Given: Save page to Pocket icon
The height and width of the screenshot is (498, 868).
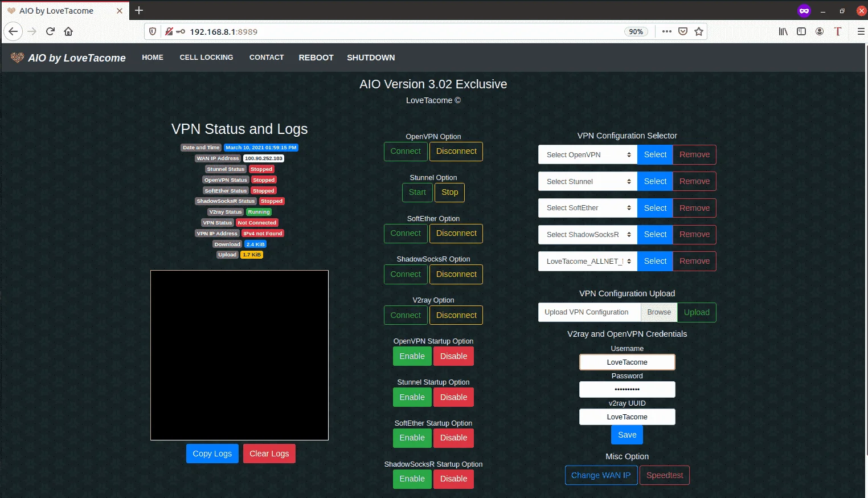Looking at the screenshot, I should coord(683,31).
